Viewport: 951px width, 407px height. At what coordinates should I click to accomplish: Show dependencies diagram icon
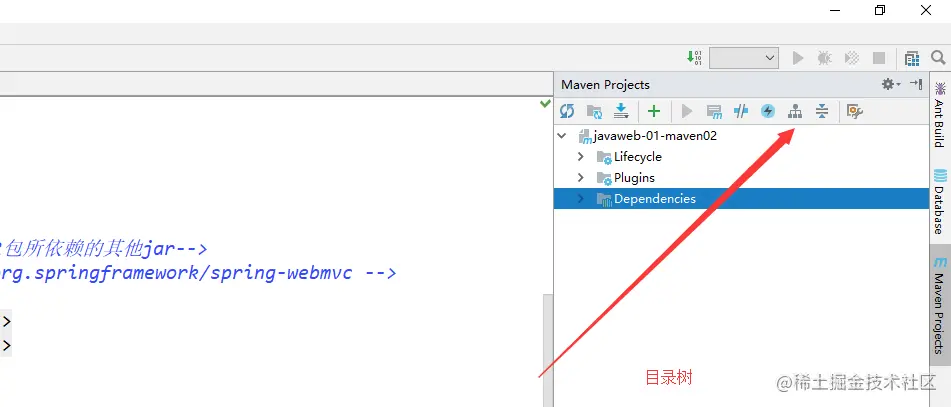(795, 111)
